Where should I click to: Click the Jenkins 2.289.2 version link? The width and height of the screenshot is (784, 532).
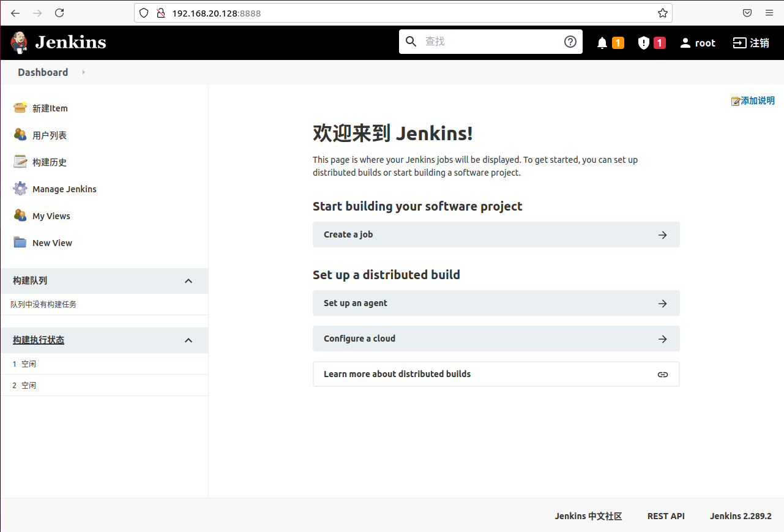coord(741,516)
